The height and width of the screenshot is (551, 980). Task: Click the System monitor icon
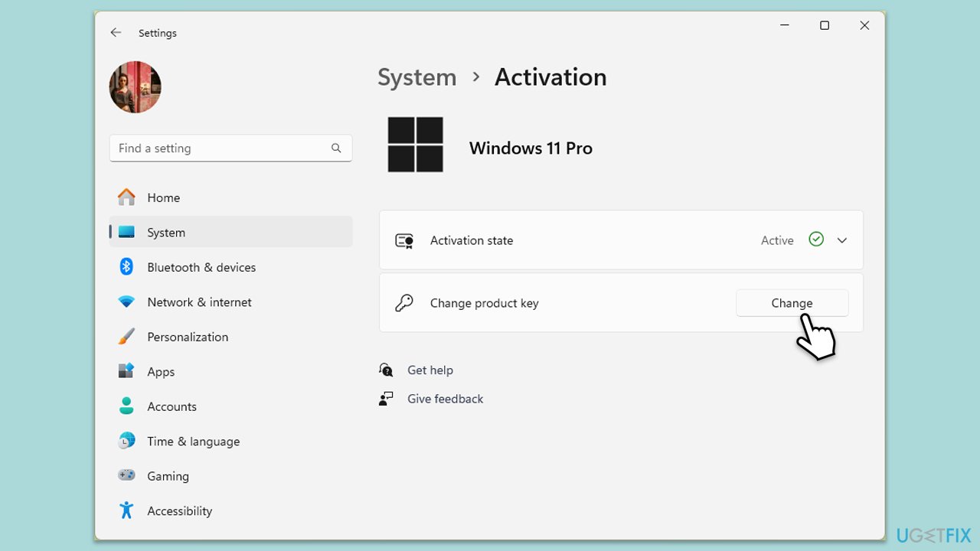126,232
